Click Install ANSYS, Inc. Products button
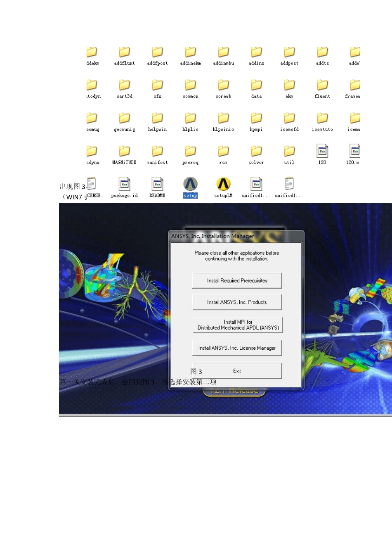This screenshot has height=555, width=392. click(237, 302)
